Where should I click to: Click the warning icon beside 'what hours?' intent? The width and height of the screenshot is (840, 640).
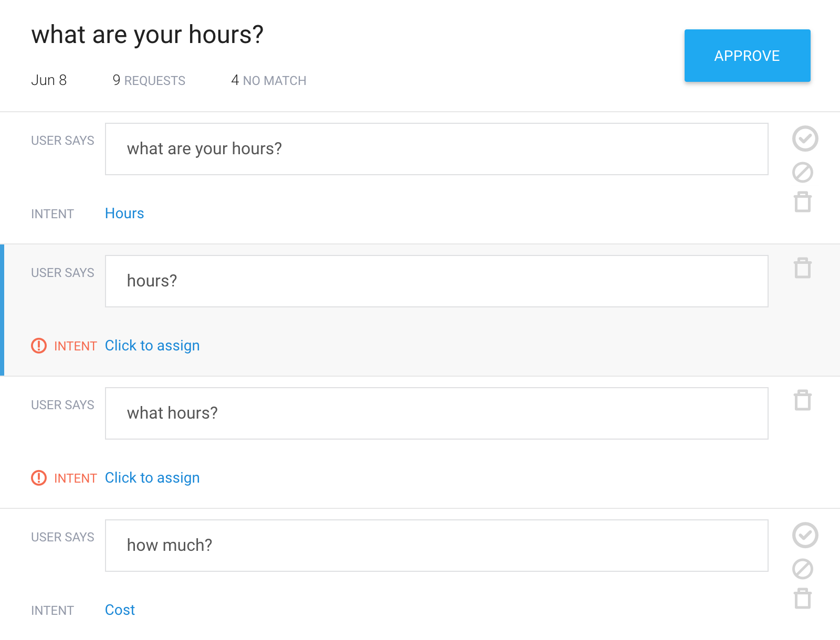click(39, 478)
